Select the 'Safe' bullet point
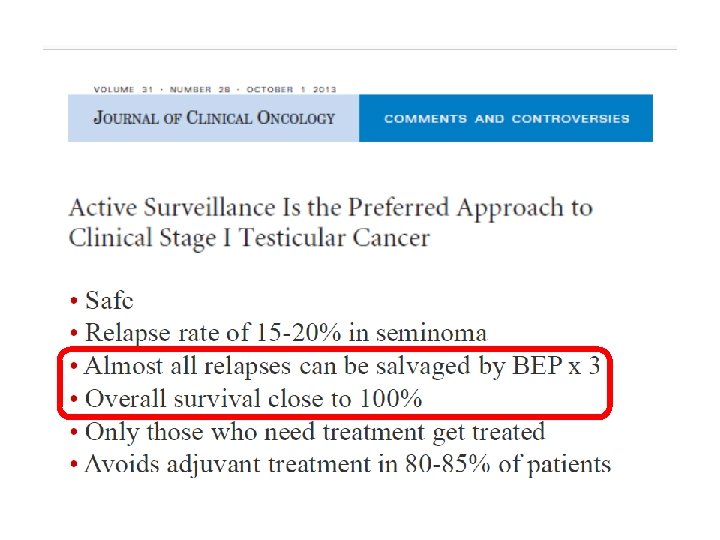Screen dimensions: 720x540 click(109, 301)
